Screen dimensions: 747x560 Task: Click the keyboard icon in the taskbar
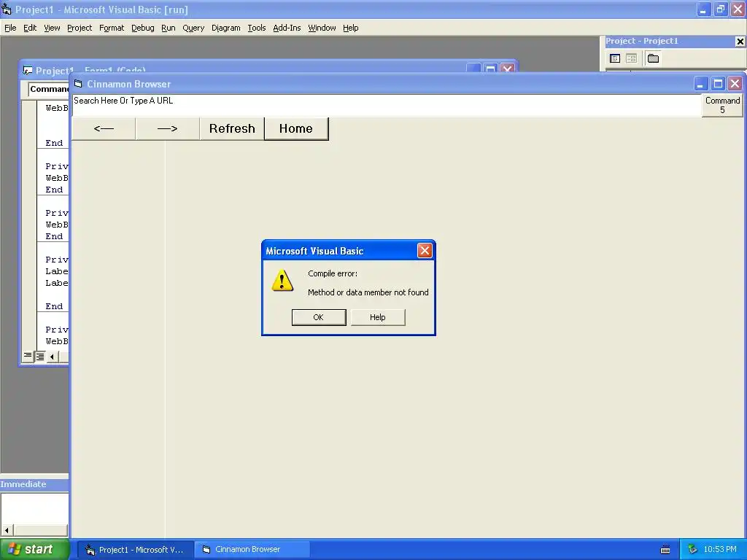(665, 550)
